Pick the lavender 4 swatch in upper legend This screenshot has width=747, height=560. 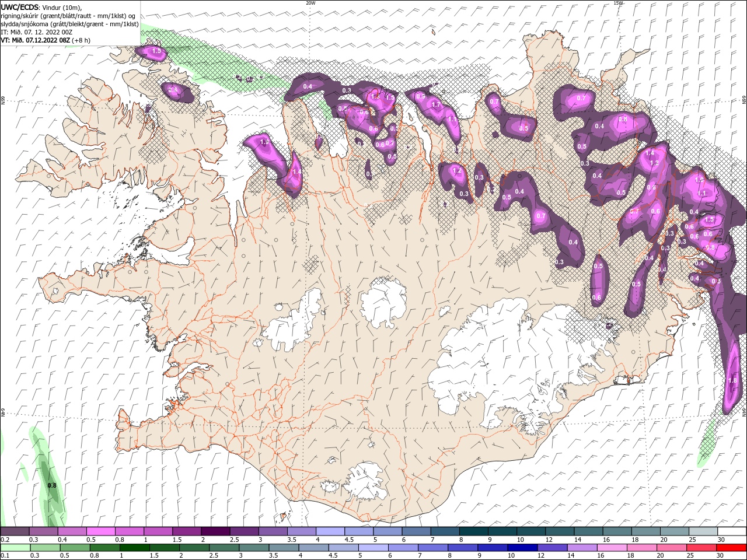(x=330, y=531)
